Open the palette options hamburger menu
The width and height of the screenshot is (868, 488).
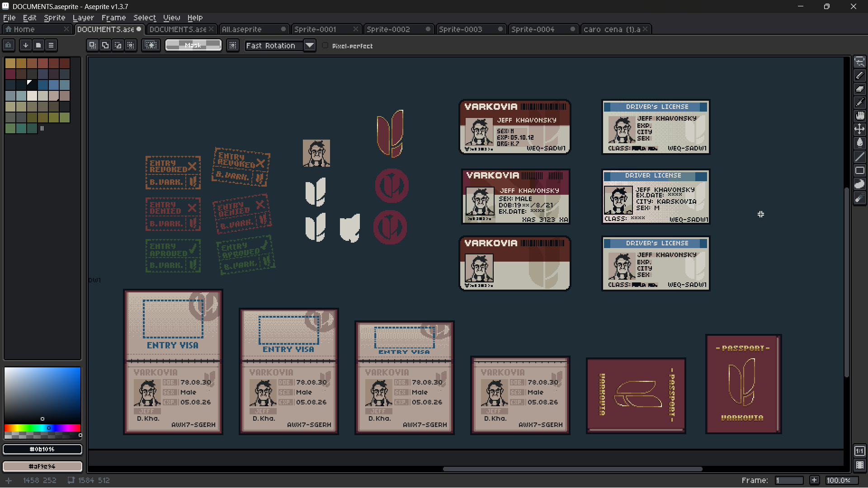pos(51,45)
